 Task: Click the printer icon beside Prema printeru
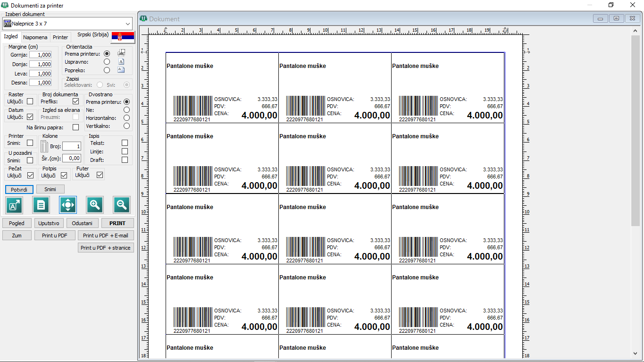click(121, 53)
